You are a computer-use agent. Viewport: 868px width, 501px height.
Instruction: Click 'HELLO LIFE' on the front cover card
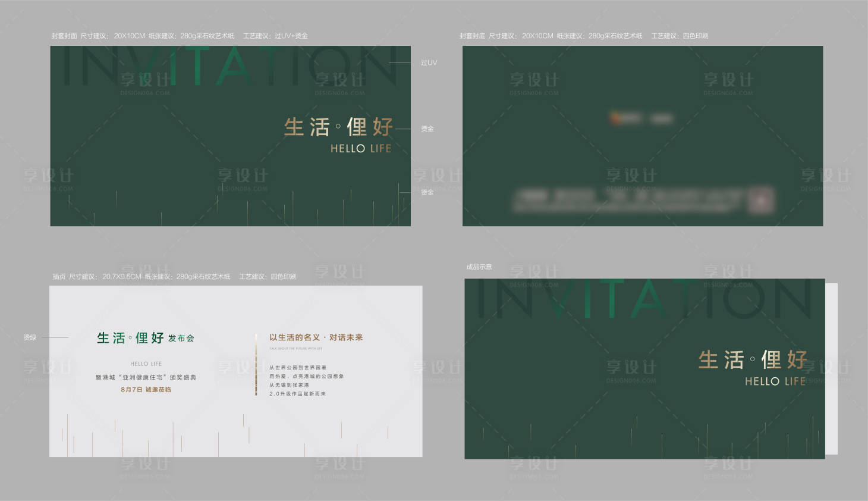click(361, 149)
